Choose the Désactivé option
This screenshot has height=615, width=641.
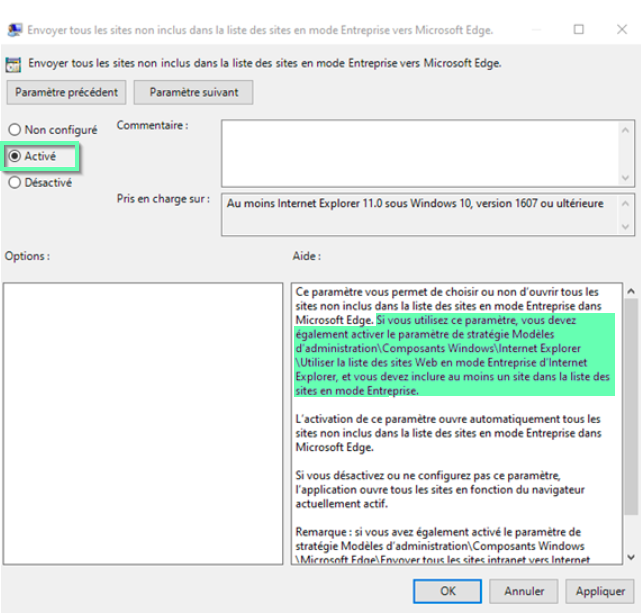point(15,183)
